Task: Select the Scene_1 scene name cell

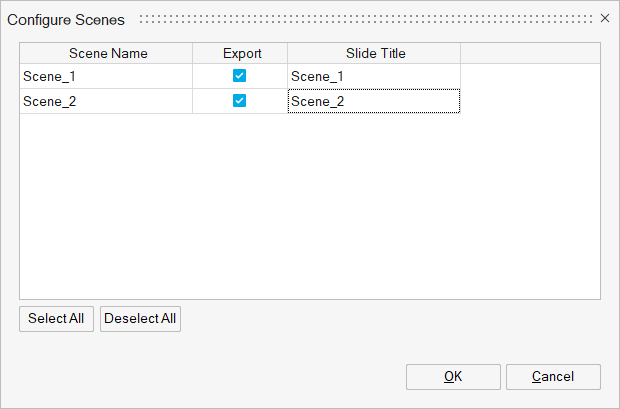Action: pyautogui.click(x=106, y=76)
